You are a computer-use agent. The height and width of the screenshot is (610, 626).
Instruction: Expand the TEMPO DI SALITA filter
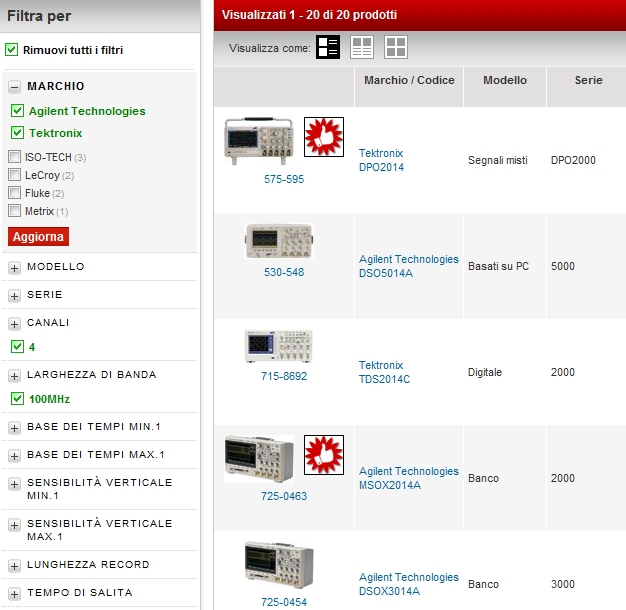(15, 594)
